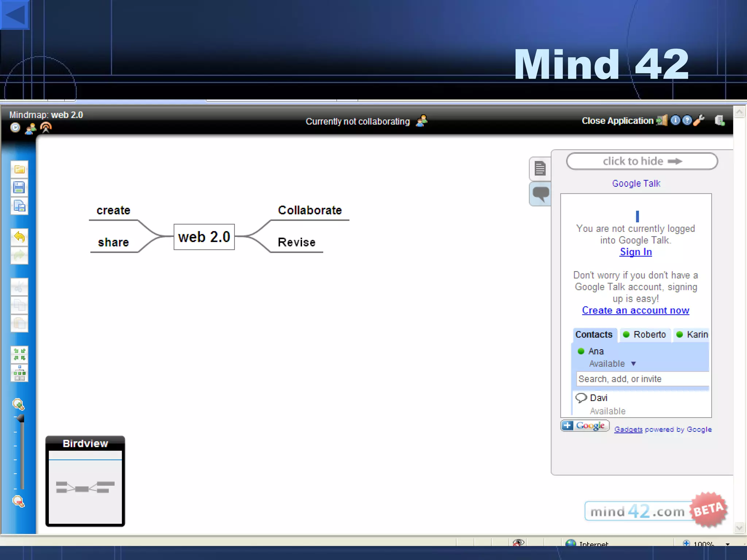Click the tree expand/collapse nodes icon
This screenshot has width=747, height=560.
tap(19, 373)
